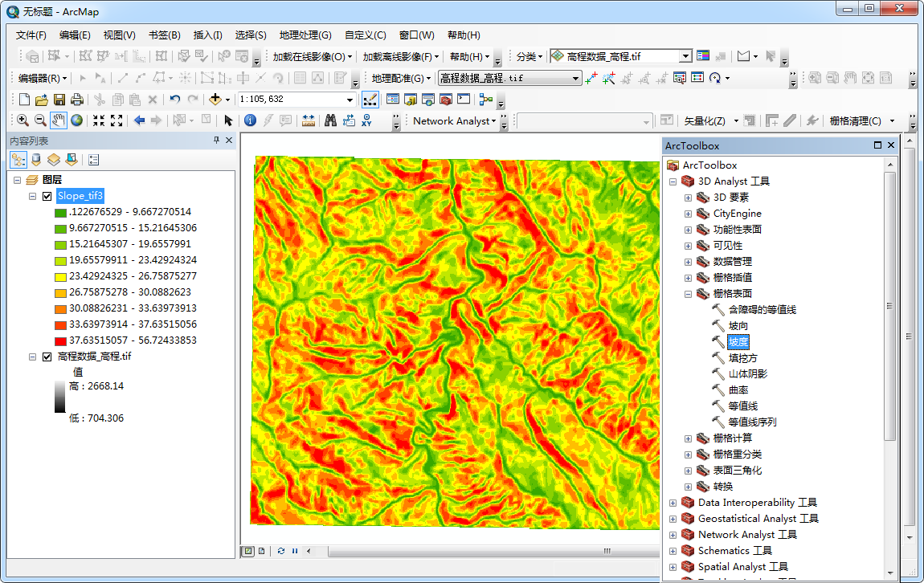Screen dimensions: 924x583
Task: Switch to List By Selection view
Action: pos(72,160)
